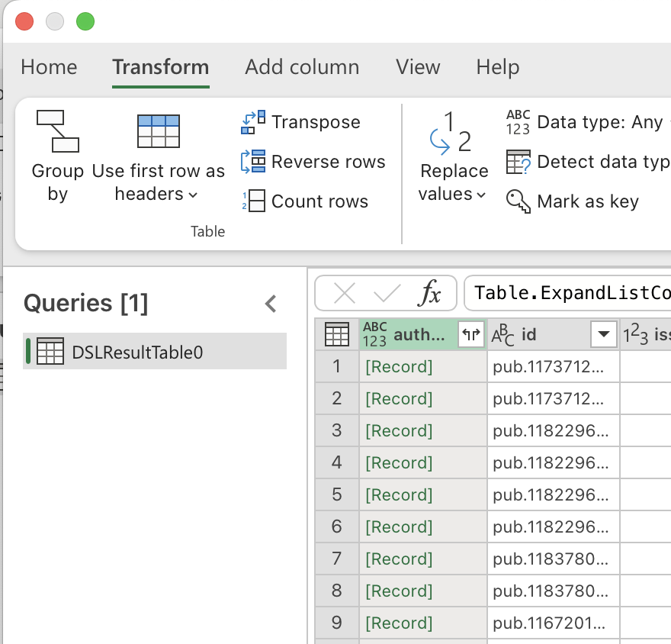671x644 pixels.
Task: Expand the auth column records
Action: 471,334
